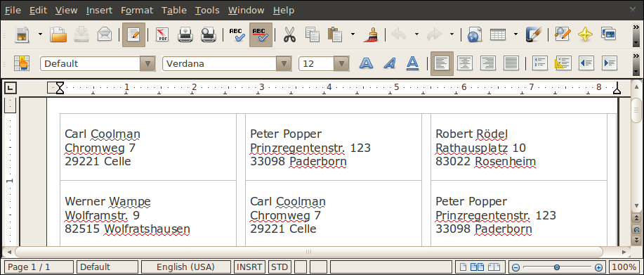This screenshot has width=644, height=275.
Task: Select the Cut scissors icon
Action: point(289,34)
